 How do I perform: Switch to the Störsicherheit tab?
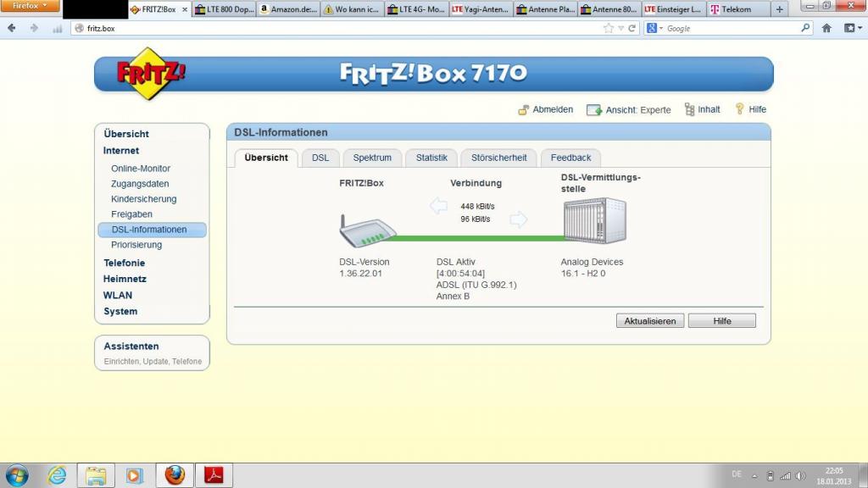[x=498, y=158]
